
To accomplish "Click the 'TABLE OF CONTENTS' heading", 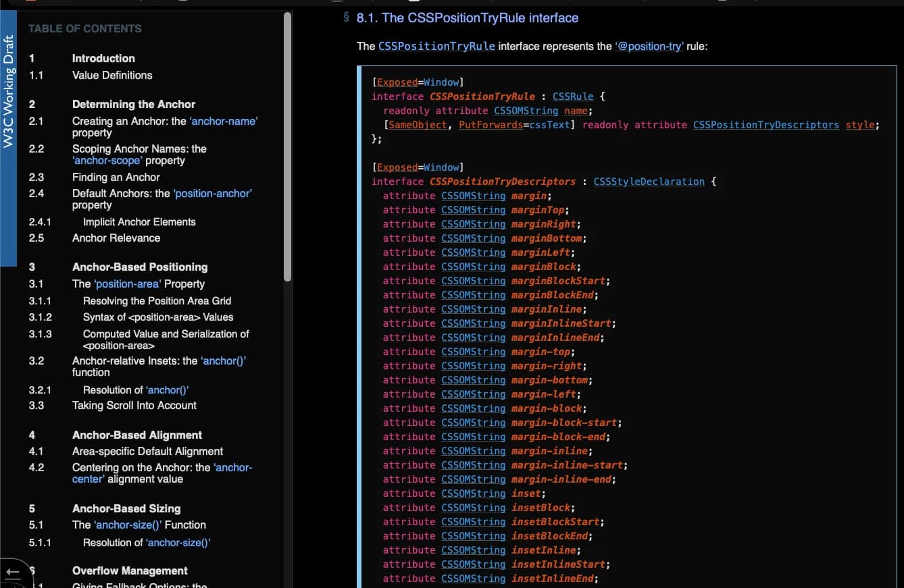I will pyautogui.click(x=85, y=28).
